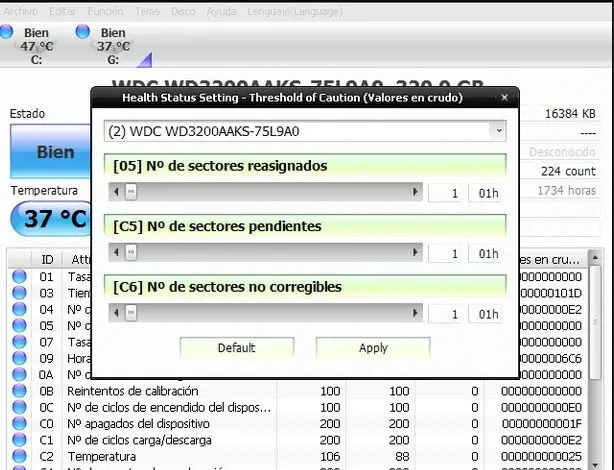Click status icon for attribute 03

(x=19, y=293)
